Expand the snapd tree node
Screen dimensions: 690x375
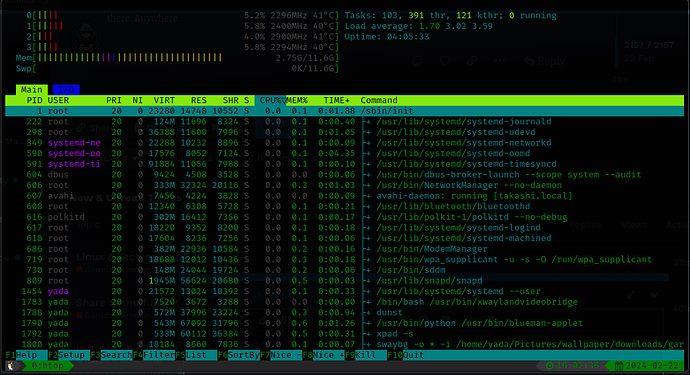tap(367, 281)
